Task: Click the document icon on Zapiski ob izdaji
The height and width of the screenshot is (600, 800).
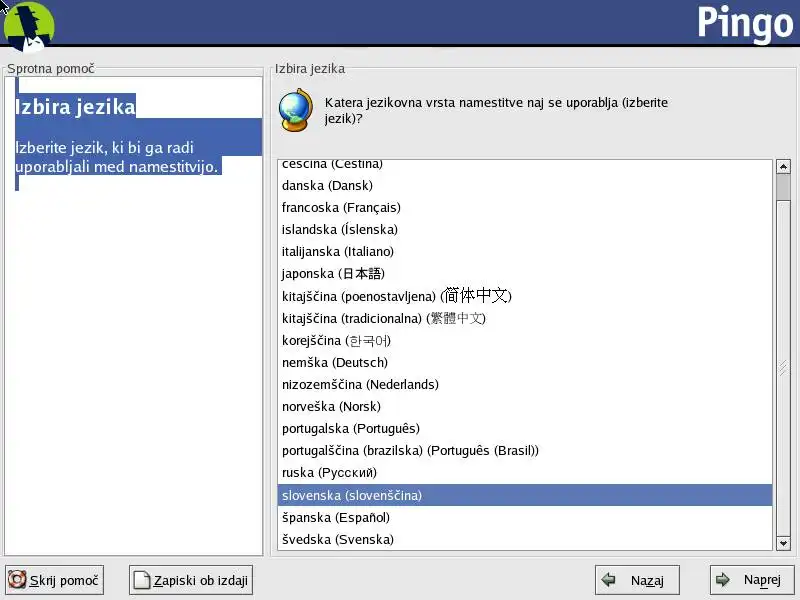Action: pyautogui.click(x=141, y=580)
